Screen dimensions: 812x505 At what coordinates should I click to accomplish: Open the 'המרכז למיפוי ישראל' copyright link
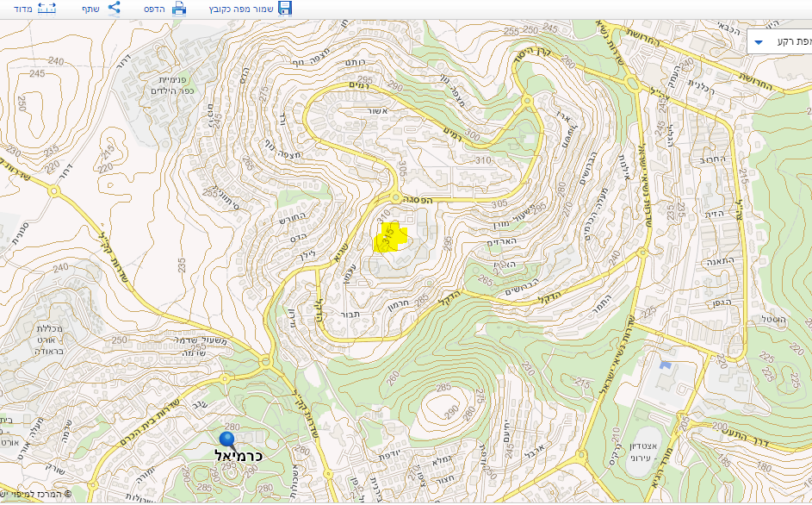[39, 496]
